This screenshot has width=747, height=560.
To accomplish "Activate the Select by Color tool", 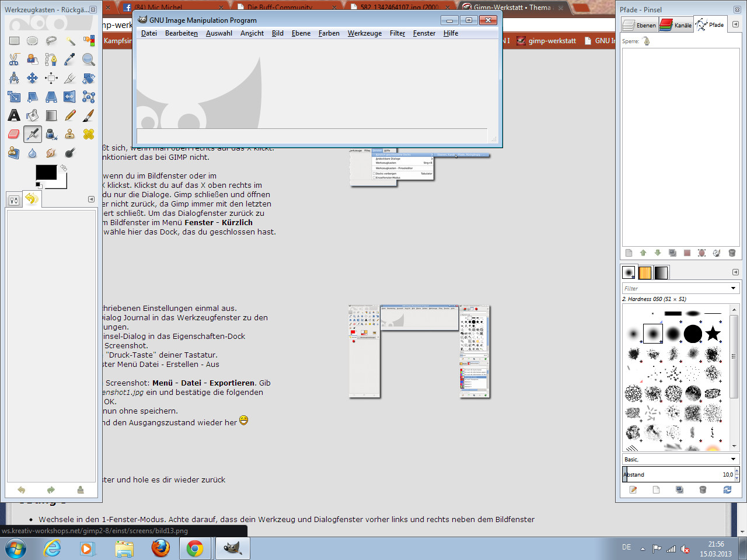I will click(89, 41).
